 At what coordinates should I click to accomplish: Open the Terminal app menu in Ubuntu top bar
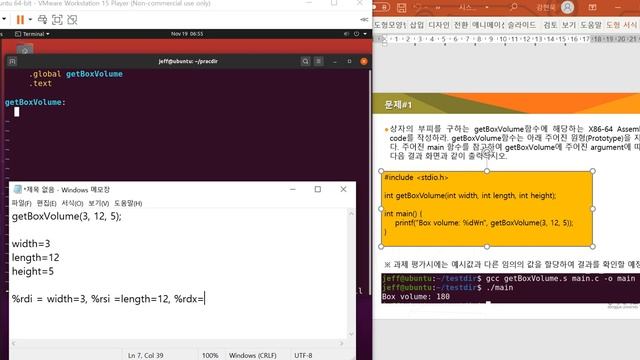tap(32, 34)
